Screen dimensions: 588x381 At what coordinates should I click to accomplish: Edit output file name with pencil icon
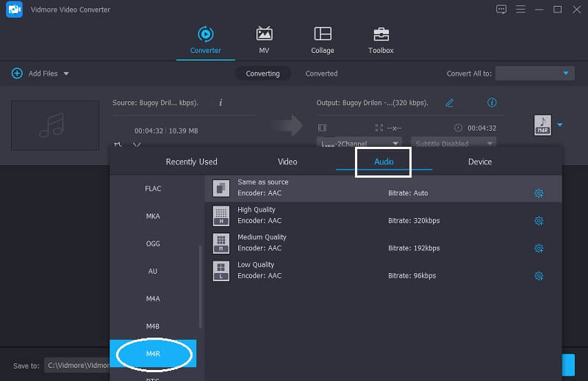click(449, 103)
